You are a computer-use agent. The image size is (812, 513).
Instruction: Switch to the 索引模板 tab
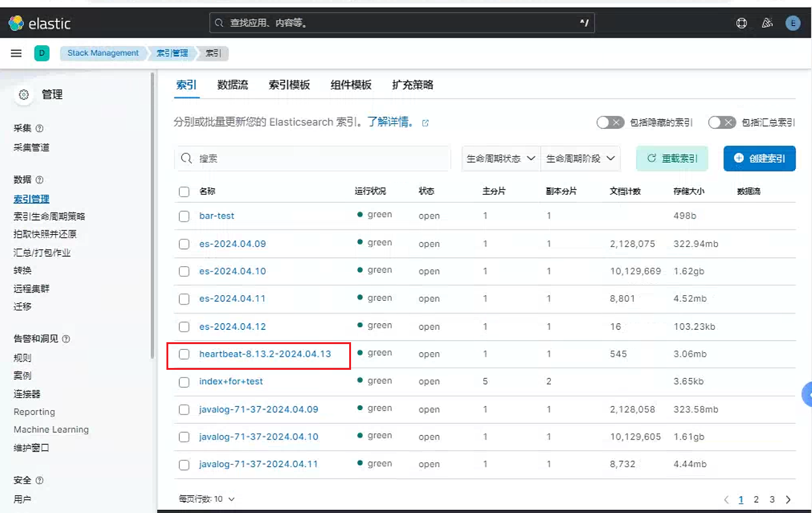pyautogui.click(x=290, y=85)
